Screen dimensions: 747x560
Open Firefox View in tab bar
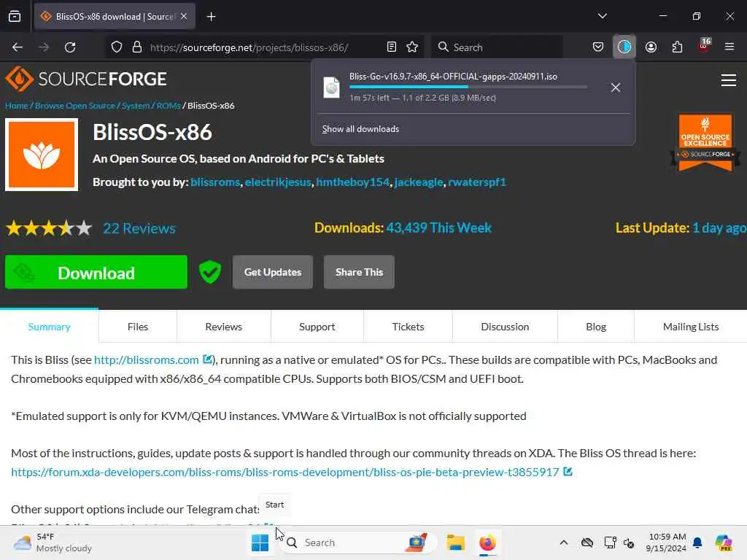click(x=15, y=17)
